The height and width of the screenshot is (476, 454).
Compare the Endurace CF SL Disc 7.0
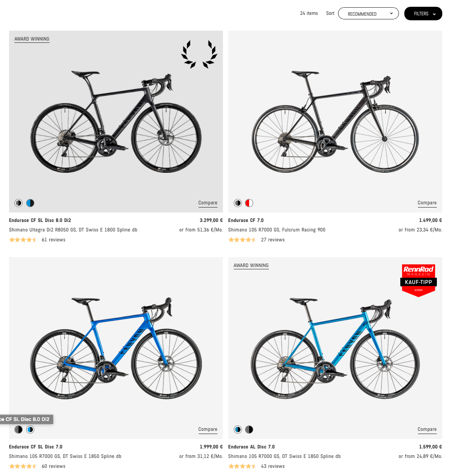point(208,429)
